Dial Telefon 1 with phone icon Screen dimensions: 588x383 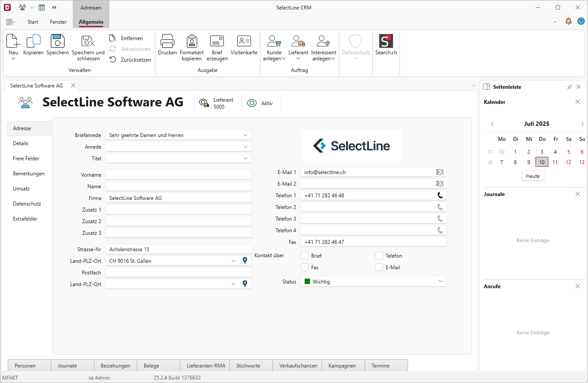(440, 195)
